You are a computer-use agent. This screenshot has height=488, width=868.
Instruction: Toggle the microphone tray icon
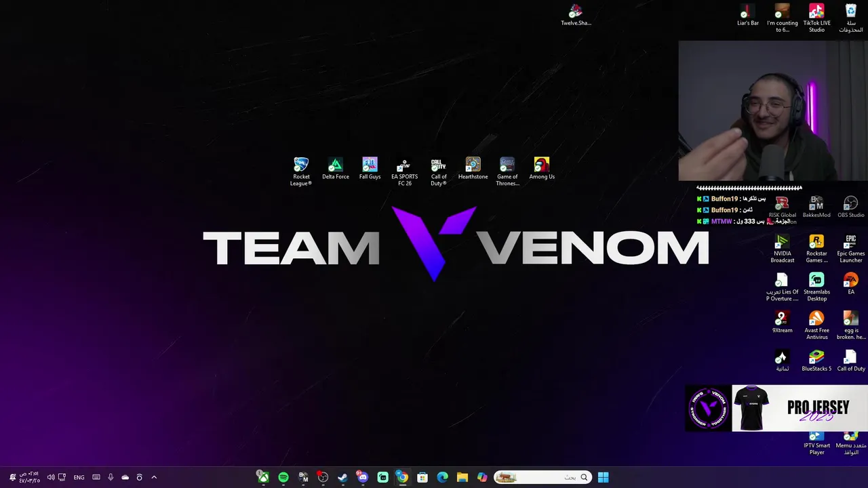pyautogui.click(x=111, y=477)
